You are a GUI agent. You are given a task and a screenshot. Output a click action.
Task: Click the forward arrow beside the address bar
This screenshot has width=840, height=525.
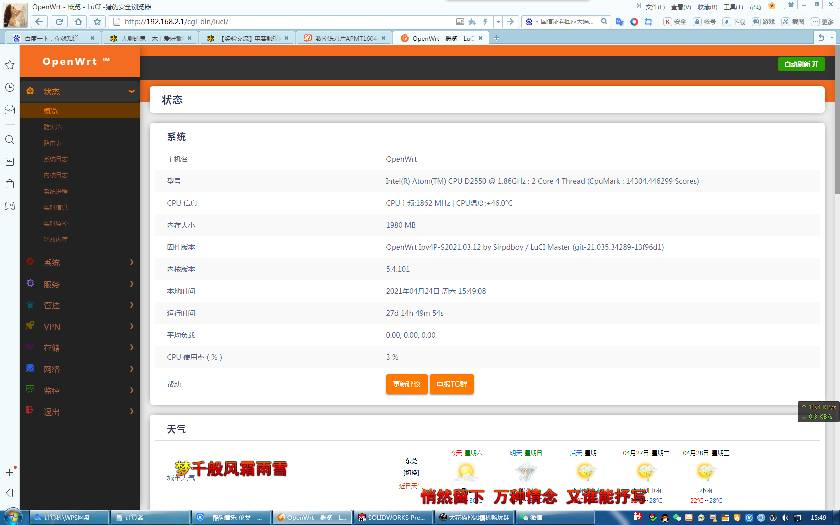[511, 22]
